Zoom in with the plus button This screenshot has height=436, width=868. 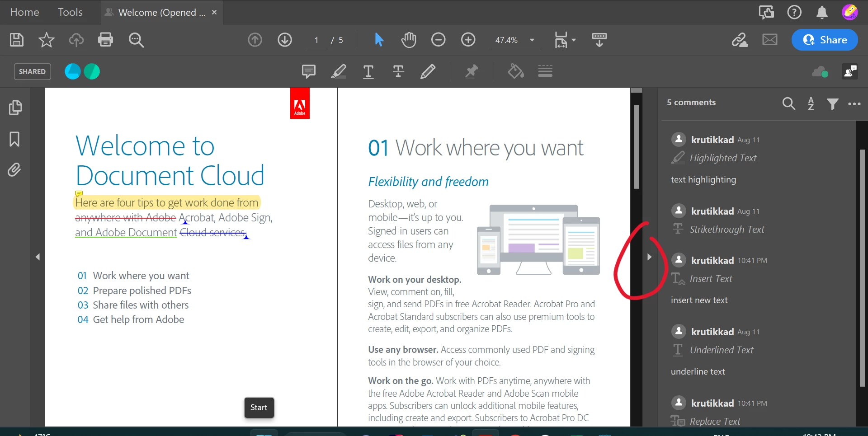[x=468, y=40]
